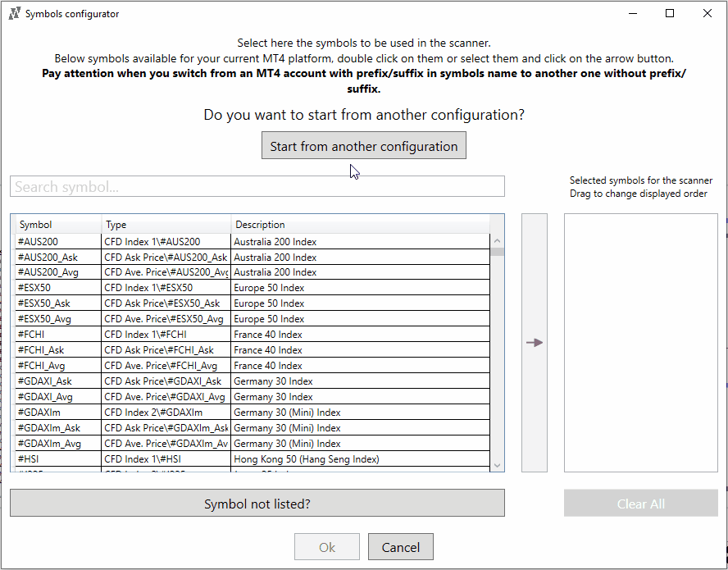This screenshot has height=570, width=728.
Task: Click the Cancel button
Action: 401,547
